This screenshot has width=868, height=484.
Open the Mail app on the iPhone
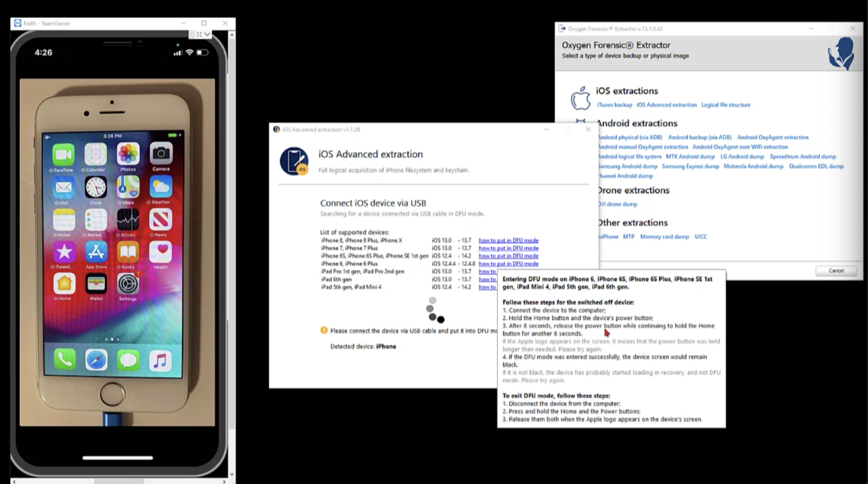coord(63,187)
